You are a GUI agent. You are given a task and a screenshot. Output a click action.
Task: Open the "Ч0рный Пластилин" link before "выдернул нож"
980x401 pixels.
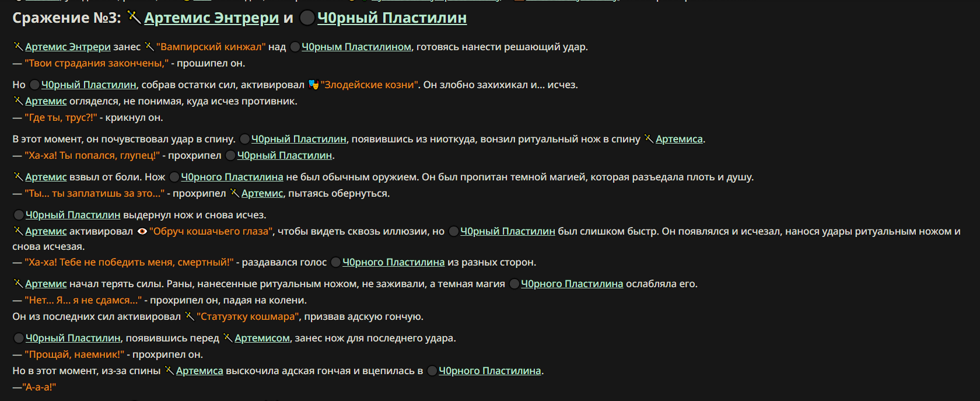[73, 215]
